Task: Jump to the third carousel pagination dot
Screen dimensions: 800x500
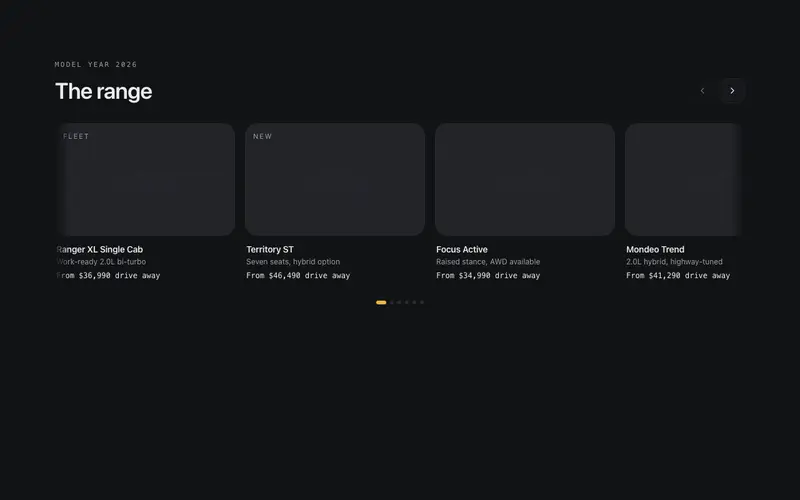Action: tap(399, 303)
